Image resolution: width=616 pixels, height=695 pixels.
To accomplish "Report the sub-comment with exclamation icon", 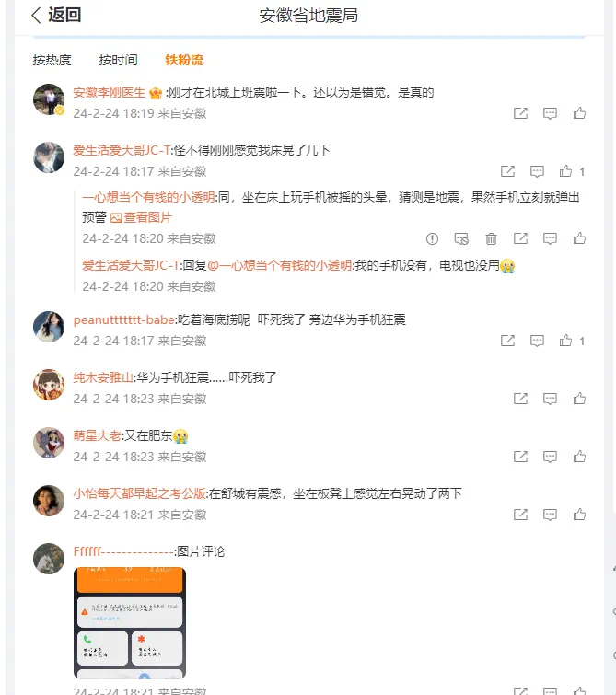I will click(x=432, y=239).
